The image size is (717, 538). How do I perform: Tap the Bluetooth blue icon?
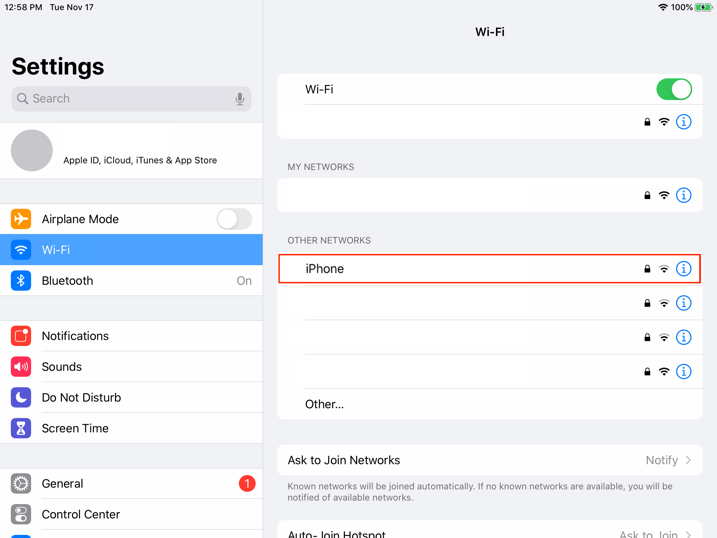coord(21,281)
